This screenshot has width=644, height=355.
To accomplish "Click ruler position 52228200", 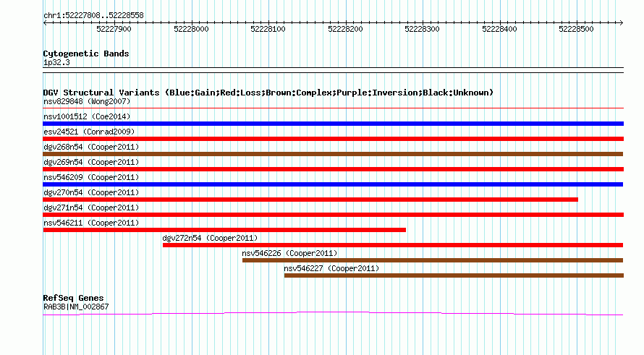I will click(x=345, y=29).
